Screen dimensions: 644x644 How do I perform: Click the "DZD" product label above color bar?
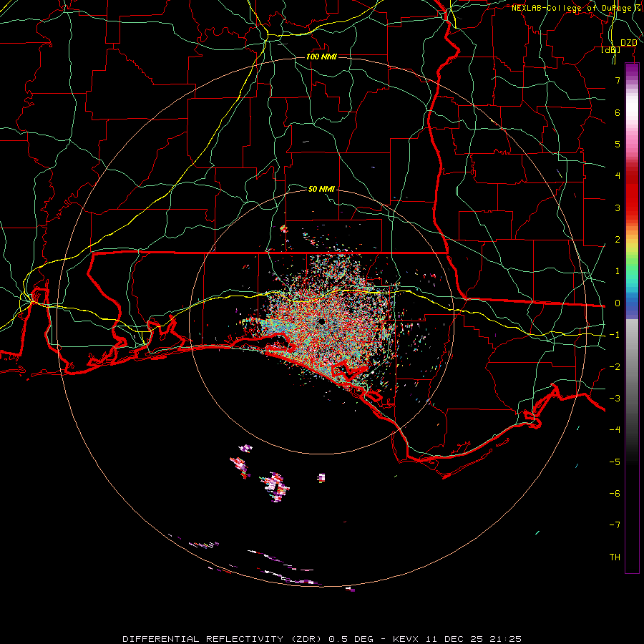[629, 43]
